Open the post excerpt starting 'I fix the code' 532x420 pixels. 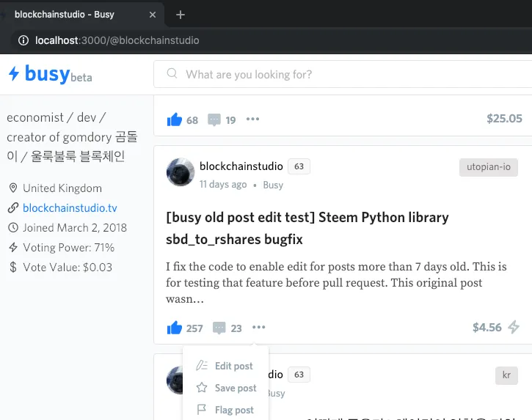pyautogui.click(x=336, y=283)
